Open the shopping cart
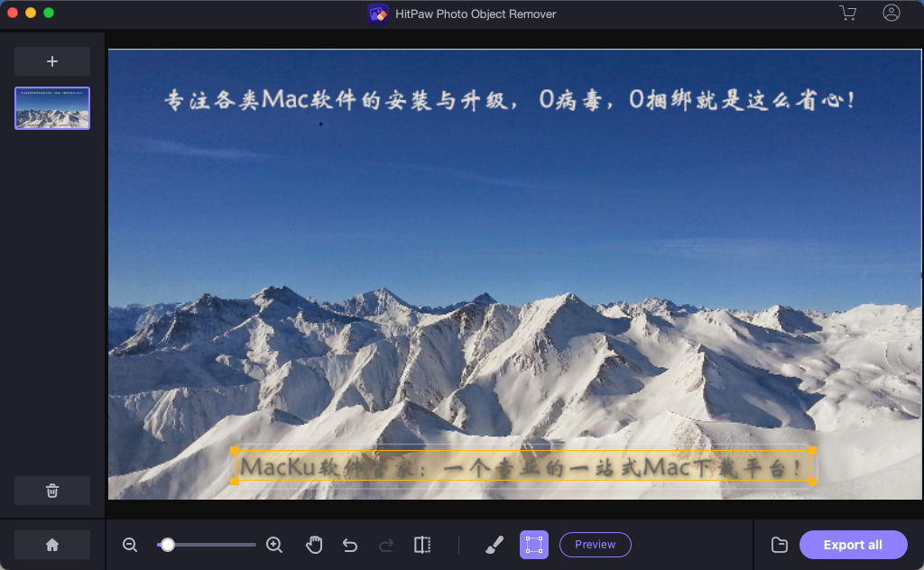 click(848, 13)
